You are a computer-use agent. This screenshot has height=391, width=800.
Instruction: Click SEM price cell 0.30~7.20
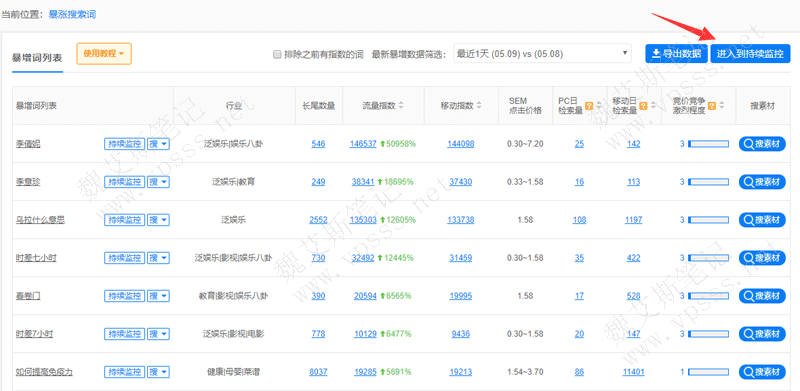pyautogui.click(x=525, y=144)
